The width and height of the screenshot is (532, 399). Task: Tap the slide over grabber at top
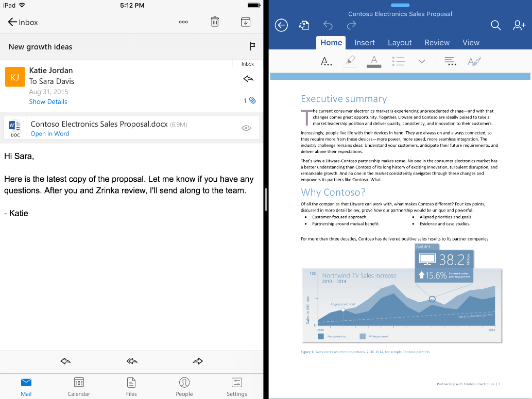400,5
